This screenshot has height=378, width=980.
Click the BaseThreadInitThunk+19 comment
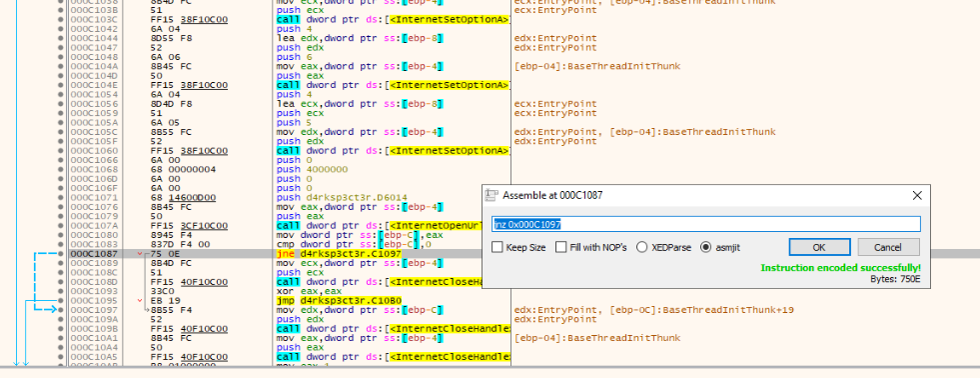click(653, 310)
